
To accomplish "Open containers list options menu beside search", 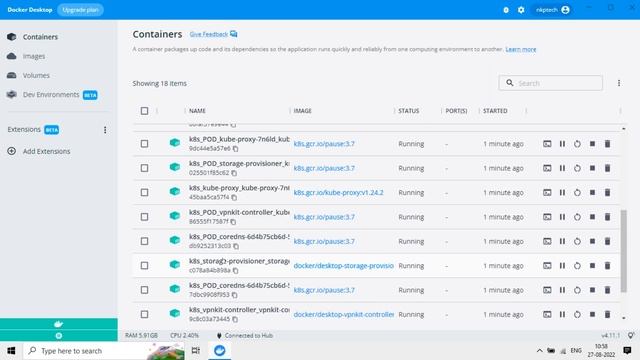I will (x=619, y=83).
